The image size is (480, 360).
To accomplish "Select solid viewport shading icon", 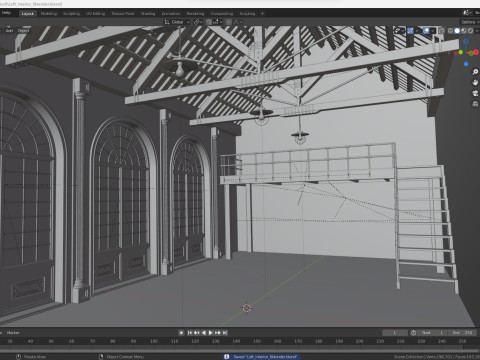I will point(457,31).
